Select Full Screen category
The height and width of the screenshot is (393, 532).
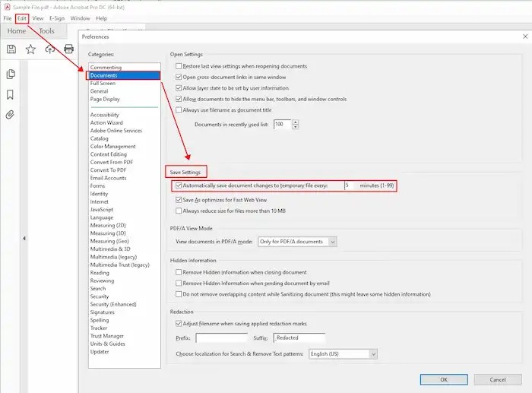pyautogui.click(x=103, y=83)
